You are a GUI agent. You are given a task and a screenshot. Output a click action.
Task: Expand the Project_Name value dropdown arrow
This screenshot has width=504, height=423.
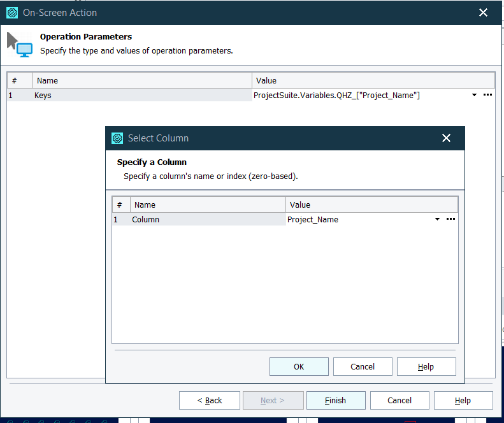437,219
